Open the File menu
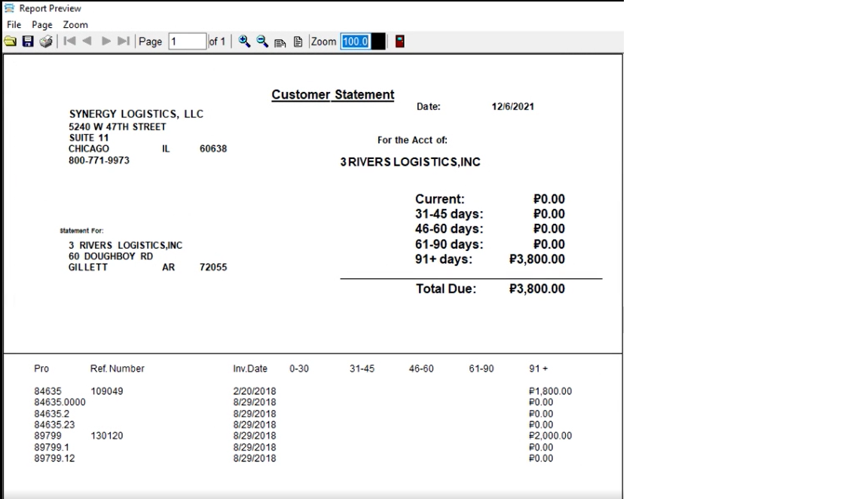Viewport: 868px width, 499px height. 14,25
